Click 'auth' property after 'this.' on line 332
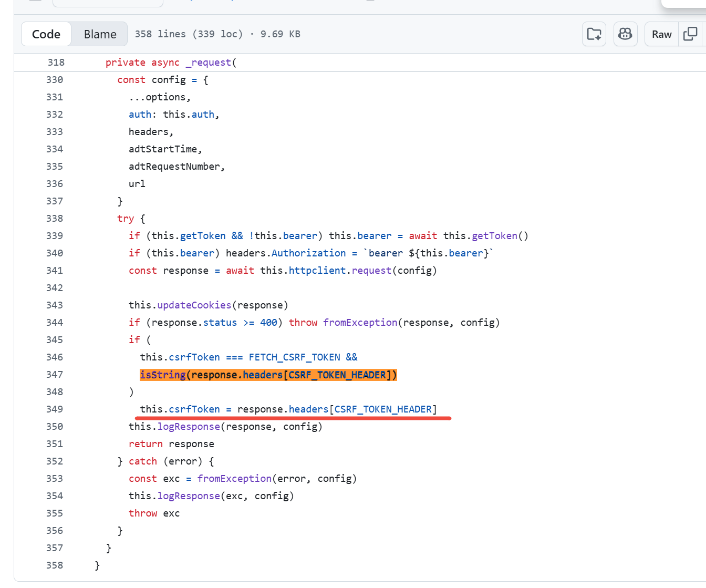This screenshot has width=706, height=588. 203,115
